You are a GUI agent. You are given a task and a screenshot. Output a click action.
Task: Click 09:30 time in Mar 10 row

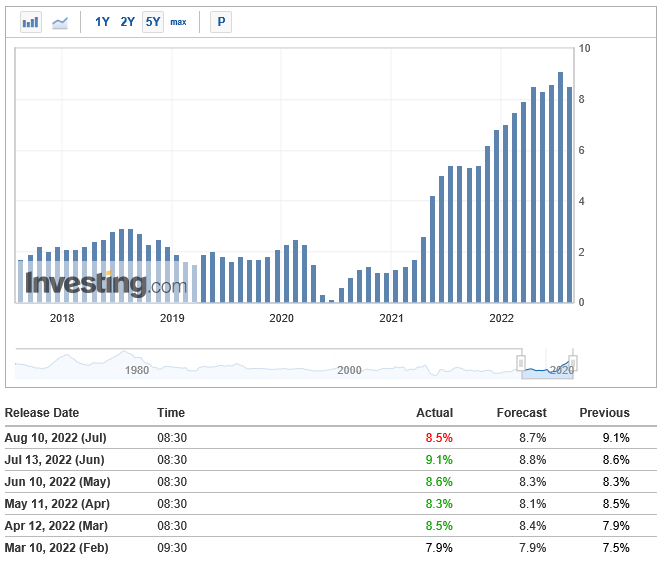click(x=172, y=548)
